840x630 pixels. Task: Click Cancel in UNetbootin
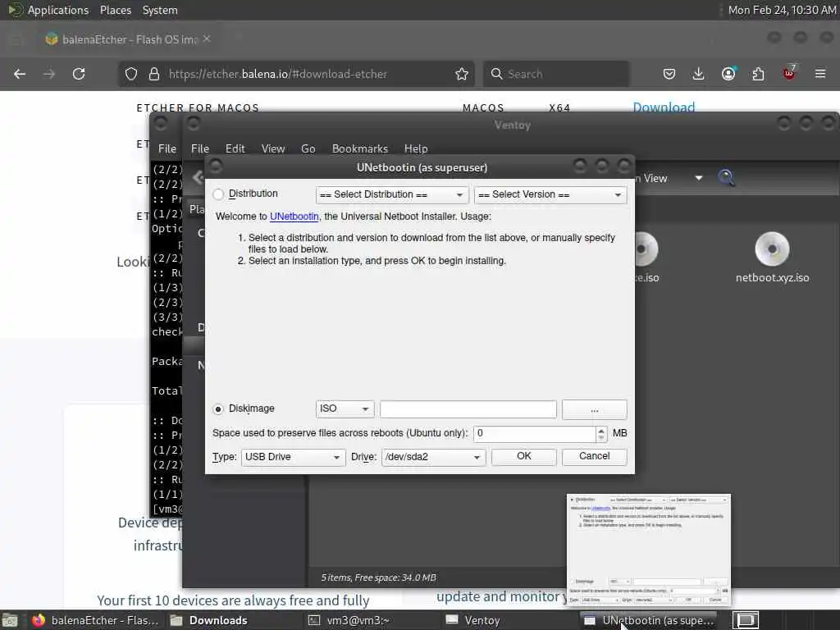point(594,456)
